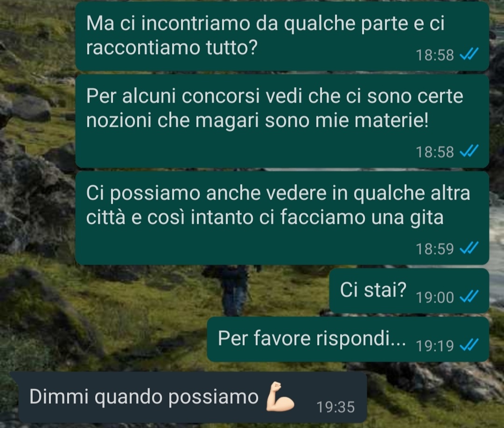Screen dimensions: 504x428
Task: Tap blue double-check on 'Per favore rispondi...'
Action: coord(469,345)
